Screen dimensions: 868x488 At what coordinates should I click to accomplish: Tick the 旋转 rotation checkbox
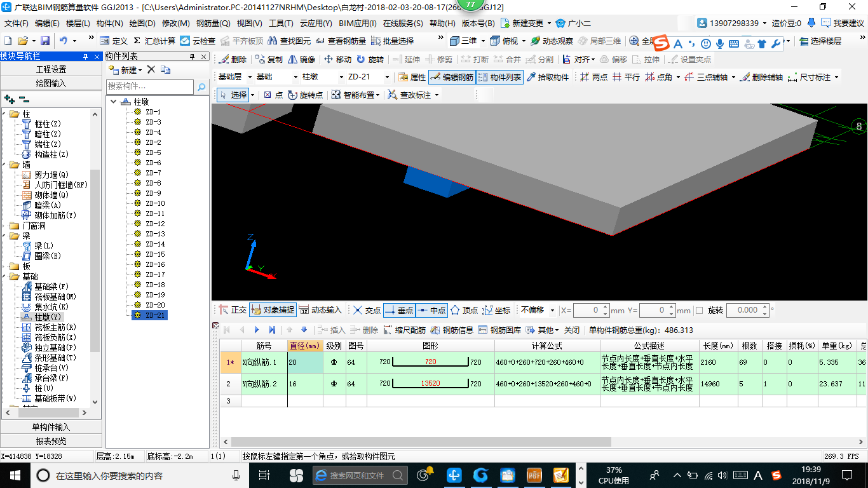pyautogui.click(x=700, y=311)
